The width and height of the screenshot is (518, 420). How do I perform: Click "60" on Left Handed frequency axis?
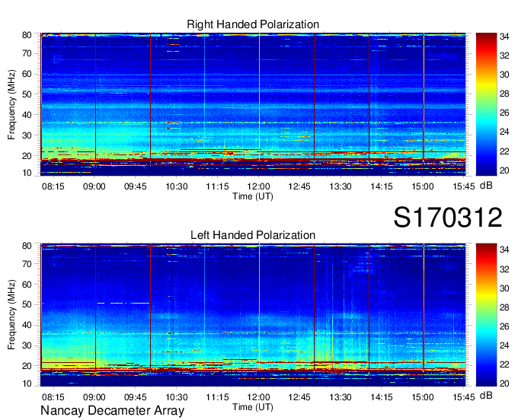pyautogui.click(x=27, y=285)
